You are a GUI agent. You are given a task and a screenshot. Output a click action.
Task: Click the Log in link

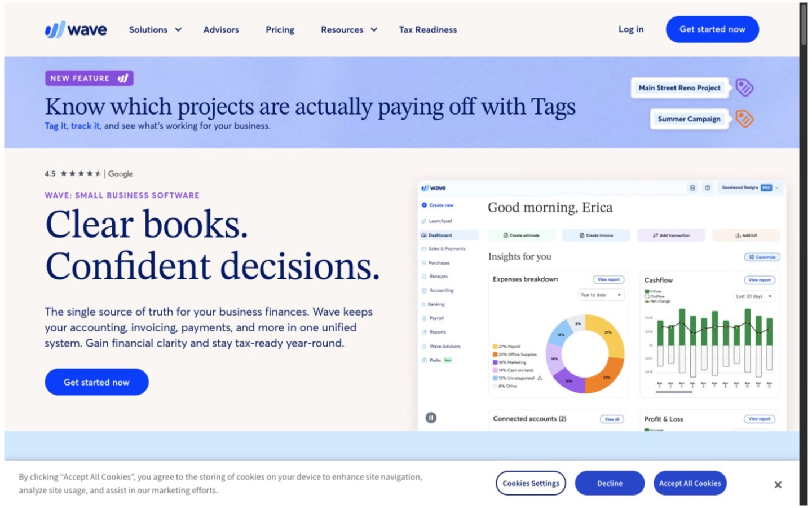630,29
